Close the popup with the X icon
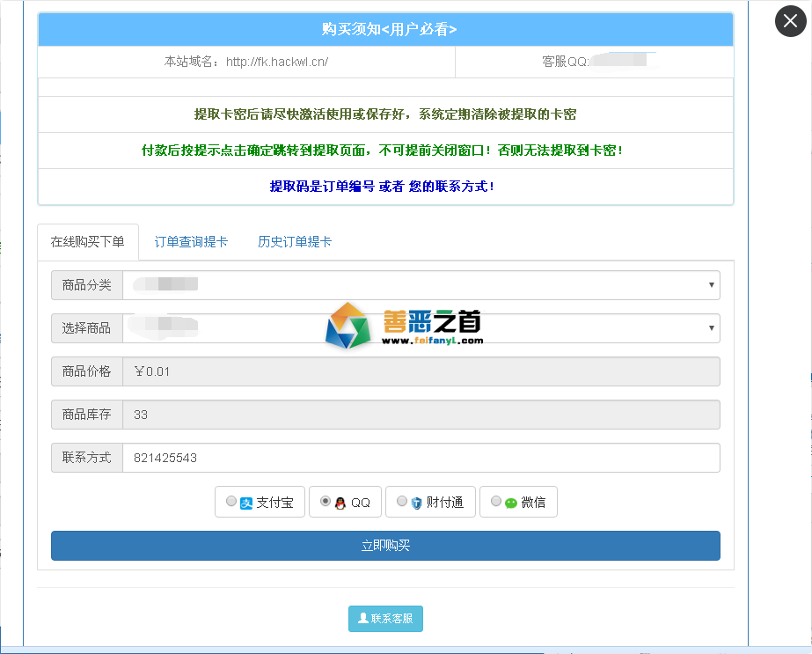Screen dimensions: 812x654 tap(790, 21)
